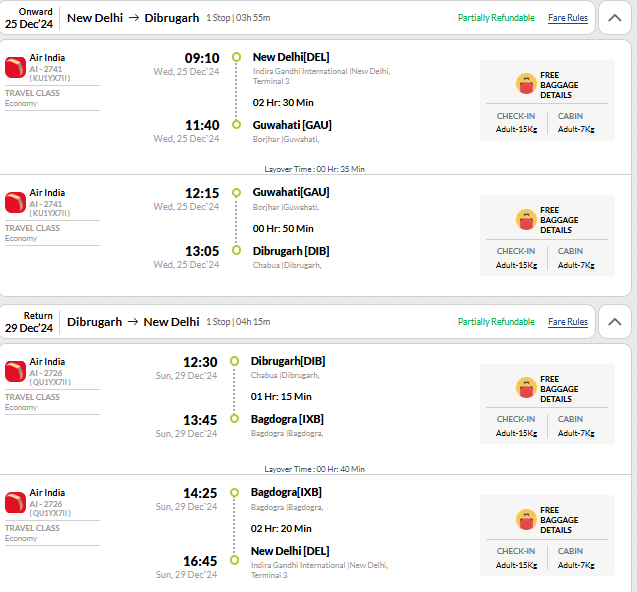637x592 pixels.
Task: Click the Onward 25 Dec'24 header
Action: pyautogui.click(x=29, y=18)
